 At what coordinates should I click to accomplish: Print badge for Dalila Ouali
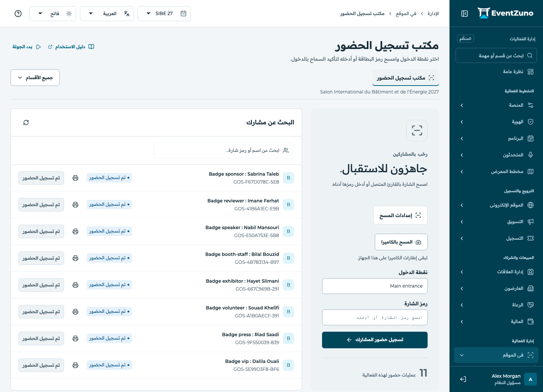(75, 365)
